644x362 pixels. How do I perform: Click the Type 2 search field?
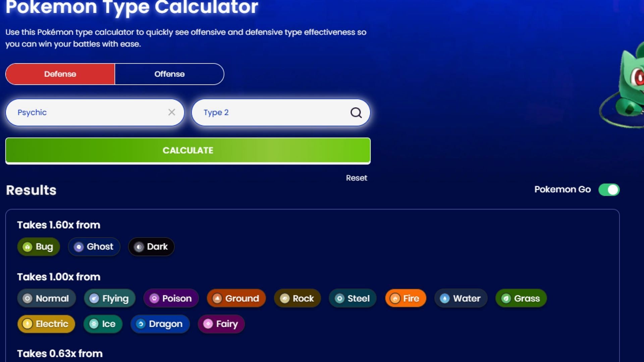281,112
